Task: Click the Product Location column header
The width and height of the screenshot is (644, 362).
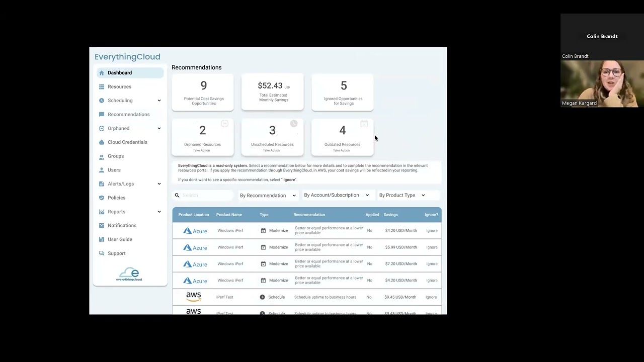Action: click(x=194, y=215)
